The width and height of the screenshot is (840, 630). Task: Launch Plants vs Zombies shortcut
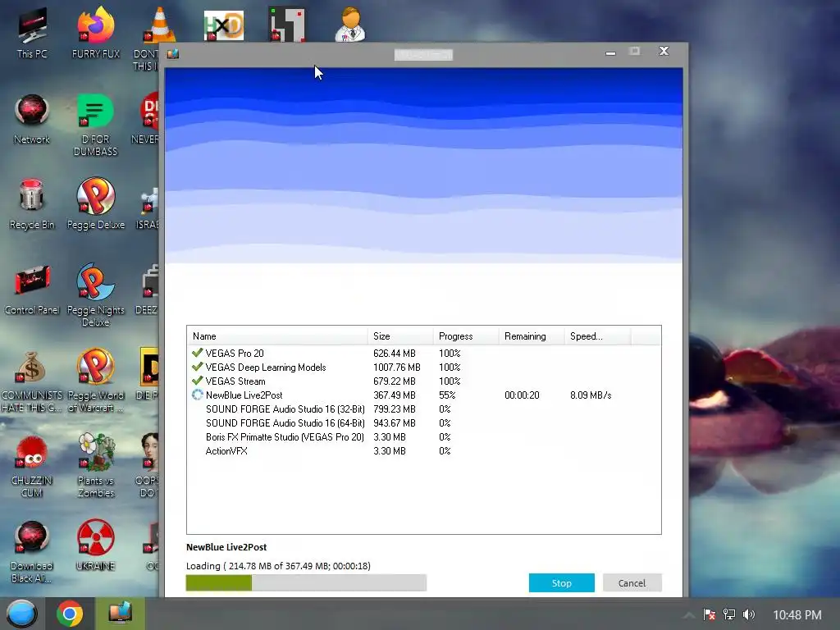[x=95, y=466]
